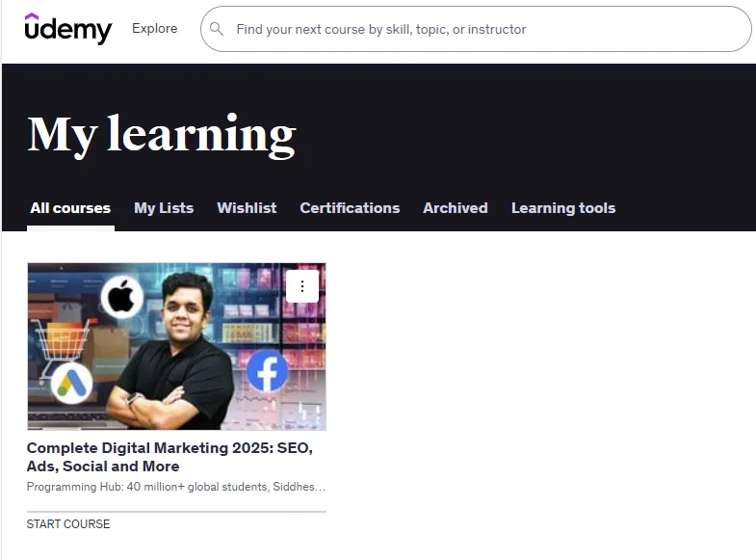Open the Digital Marketing course thumbnail
The image size is (756, 560).
176,346
